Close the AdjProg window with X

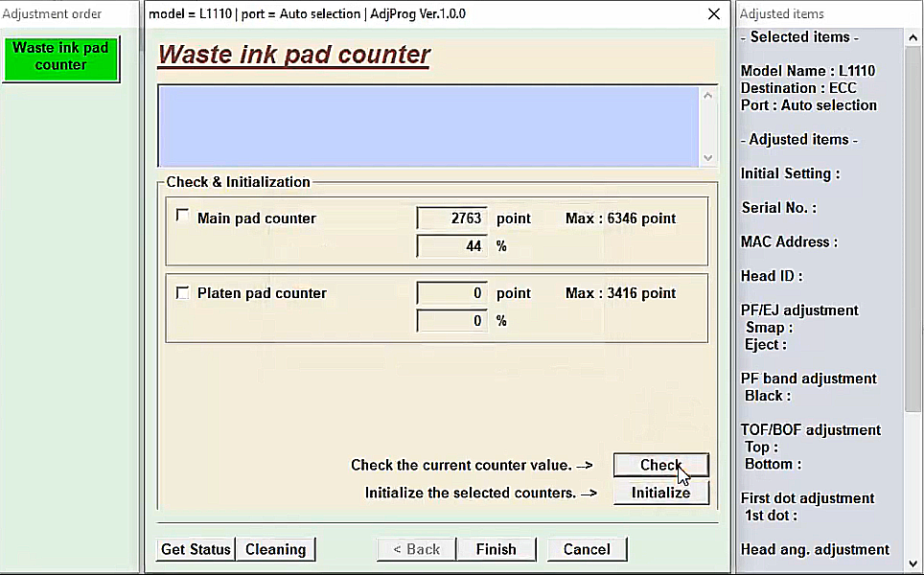(713, 14)
